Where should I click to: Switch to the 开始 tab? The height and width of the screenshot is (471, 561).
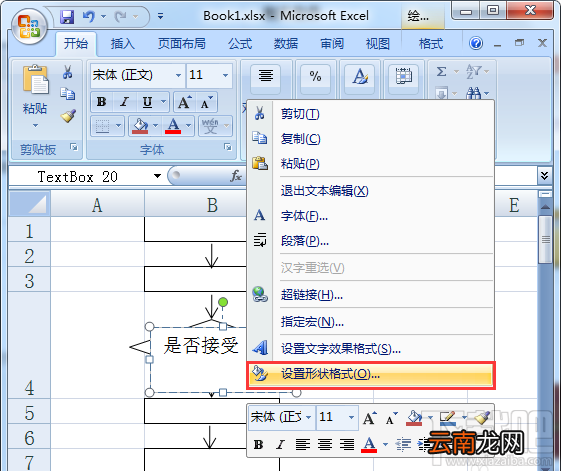point(75,44)
